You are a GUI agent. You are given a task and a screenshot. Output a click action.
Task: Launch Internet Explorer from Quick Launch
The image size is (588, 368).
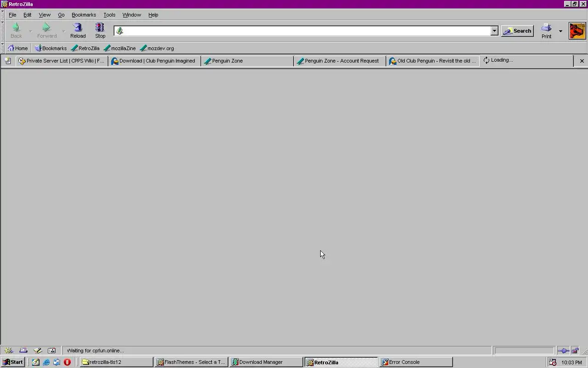pos(46,362)
